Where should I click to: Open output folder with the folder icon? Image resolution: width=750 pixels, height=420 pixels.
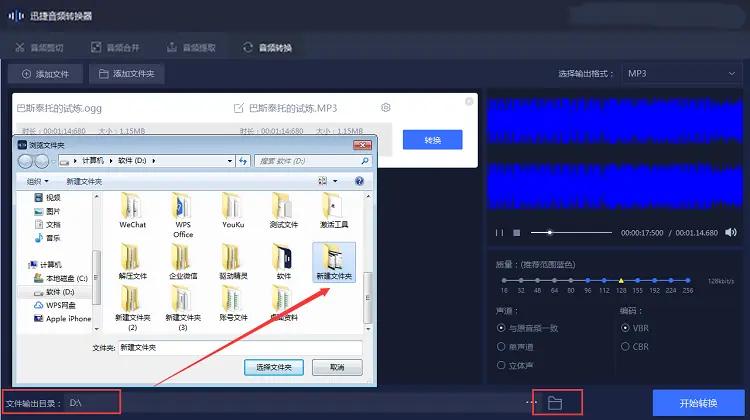click(555, 403)
